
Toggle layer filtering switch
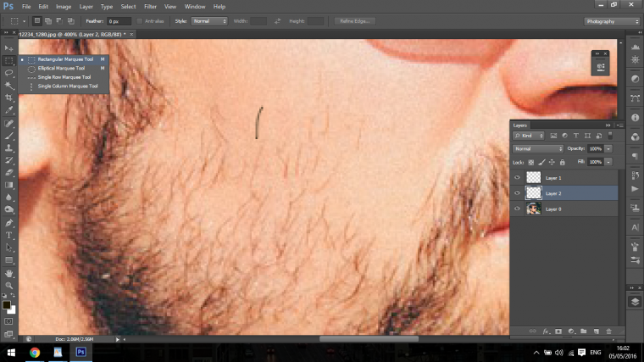pos(610,136)
